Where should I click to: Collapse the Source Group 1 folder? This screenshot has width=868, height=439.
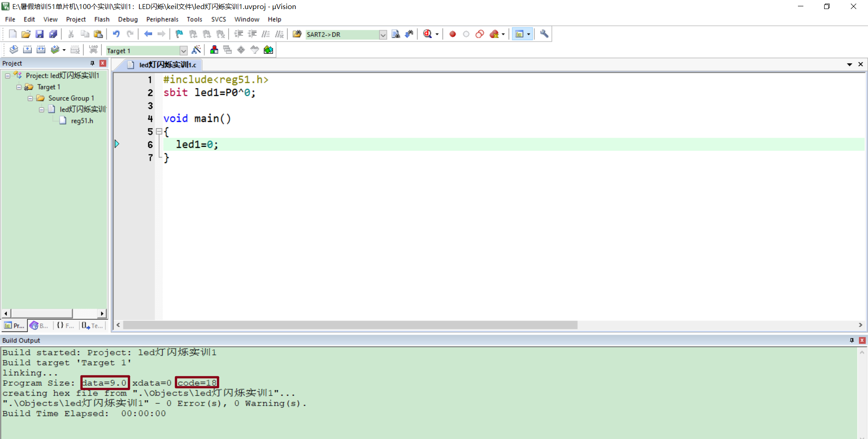30,98
